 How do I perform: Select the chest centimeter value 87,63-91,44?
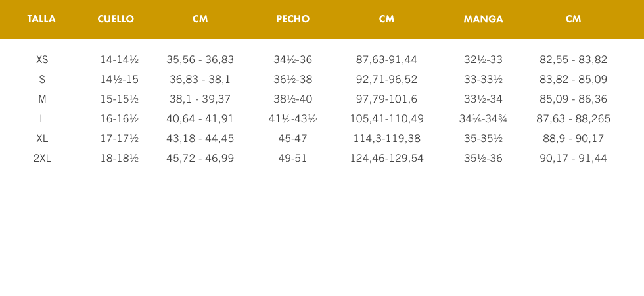(x=386, y=60)
